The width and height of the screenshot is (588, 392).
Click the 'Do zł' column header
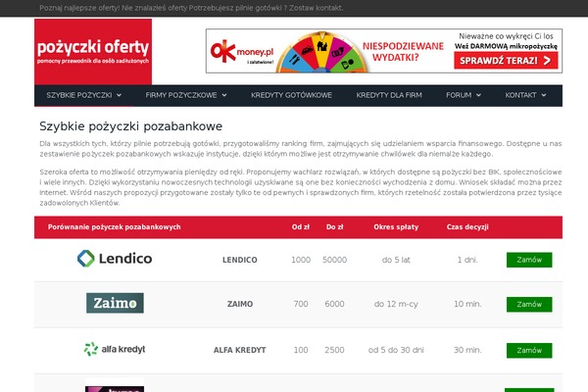point(334,227)
